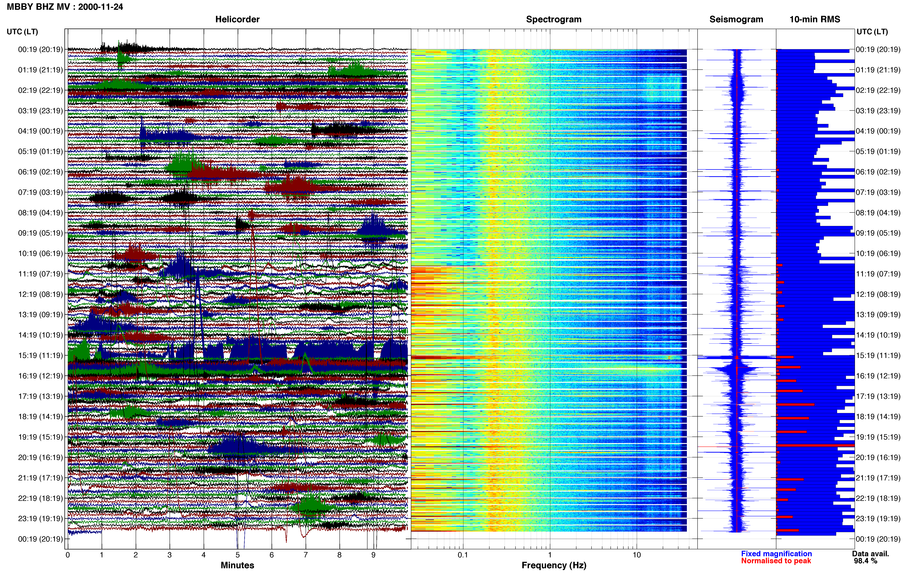Click left time label '13:19 (09:19)'
The height and width of the screenshot is (578, 924).
(41, 314)
